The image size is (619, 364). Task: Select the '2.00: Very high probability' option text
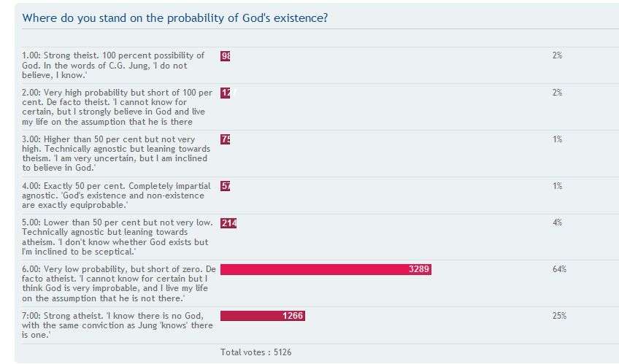click(117, 107)
